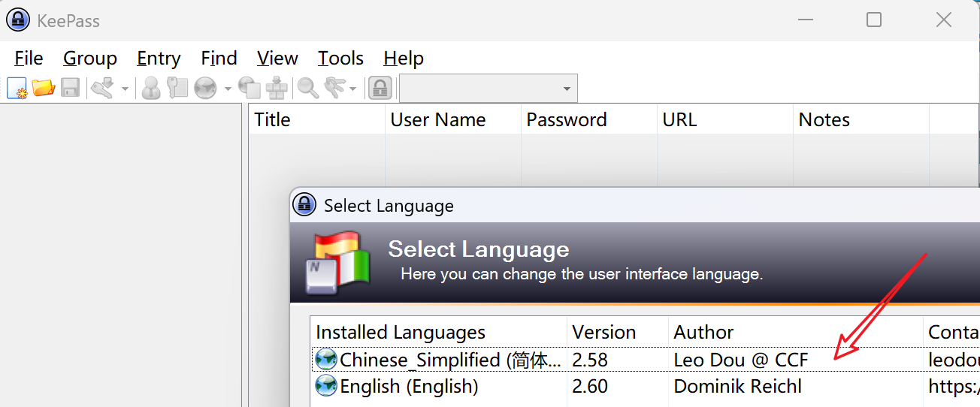Click the Copy User Name person icon

[x=151, y=88]
